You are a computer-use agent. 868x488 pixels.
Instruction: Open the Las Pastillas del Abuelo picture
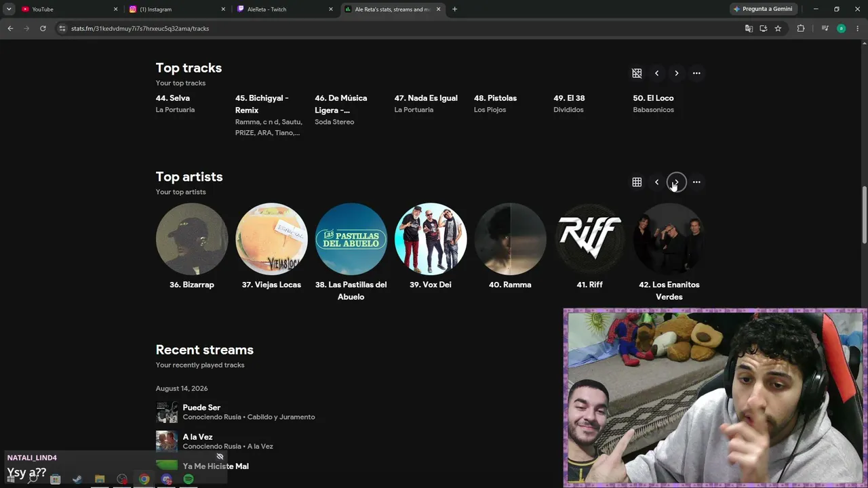[351, 239]
